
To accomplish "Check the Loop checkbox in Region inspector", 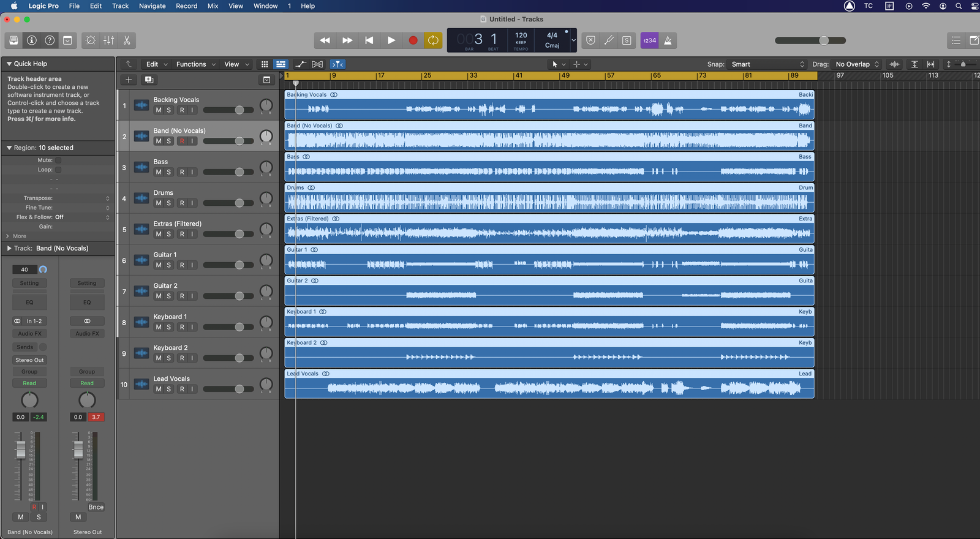I will (58, 170).
